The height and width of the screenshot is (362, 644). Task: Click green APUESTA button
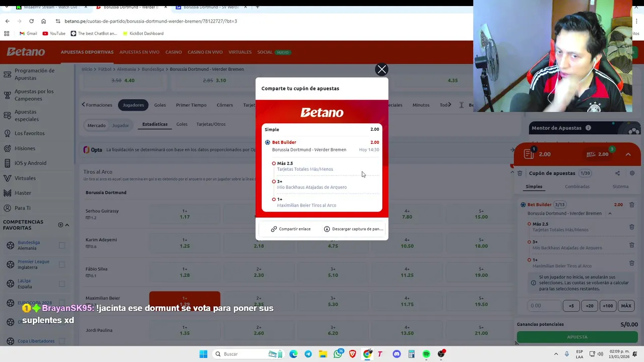coord(577,337)
